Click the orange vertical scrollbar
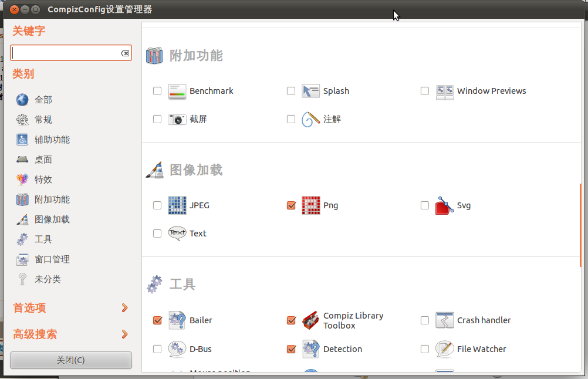 pyautogui.click(x=580, y=225)
